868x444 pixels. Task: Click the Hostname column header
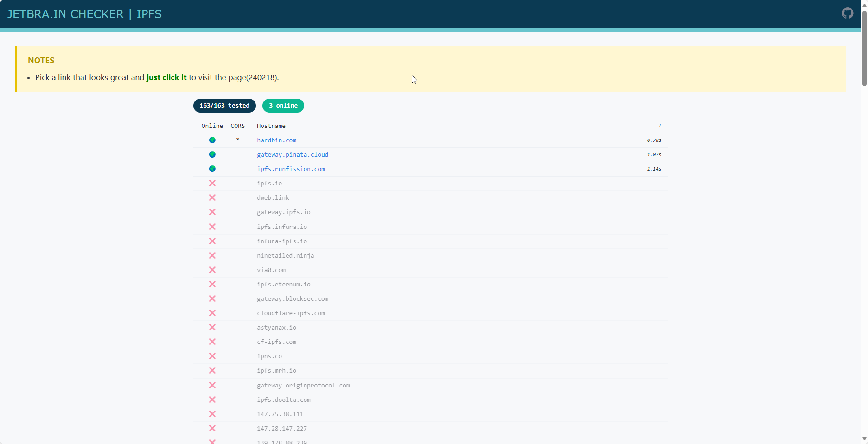(271, 126)
